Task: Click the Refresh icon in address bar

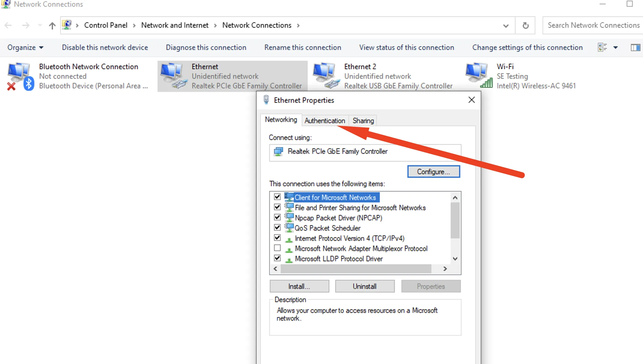Action: [525, 26]
